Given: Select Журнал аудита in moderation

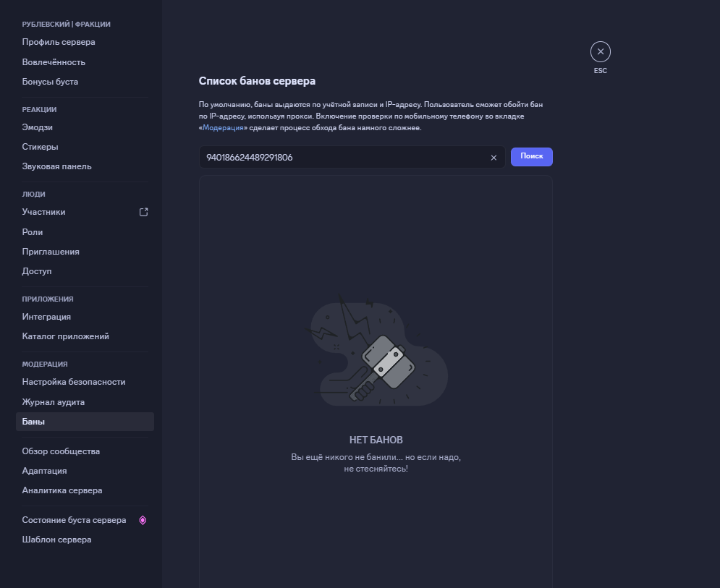Looking at the screenshot, I should (54, 402).
